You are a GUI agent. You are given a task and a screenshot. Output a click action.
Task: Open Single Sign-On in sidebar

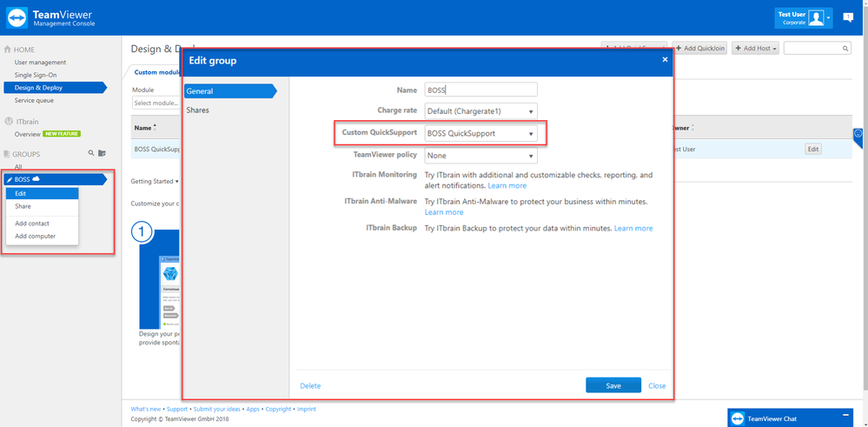36,75
